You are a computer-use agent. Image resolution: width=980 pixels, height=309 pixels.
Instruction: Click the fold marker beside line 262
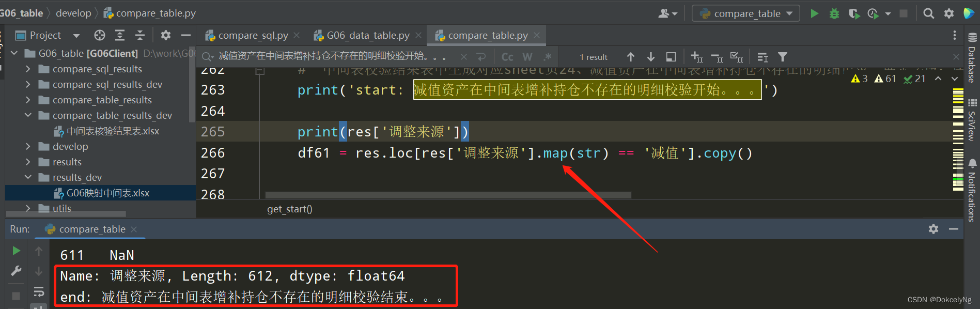click(260, 71)
